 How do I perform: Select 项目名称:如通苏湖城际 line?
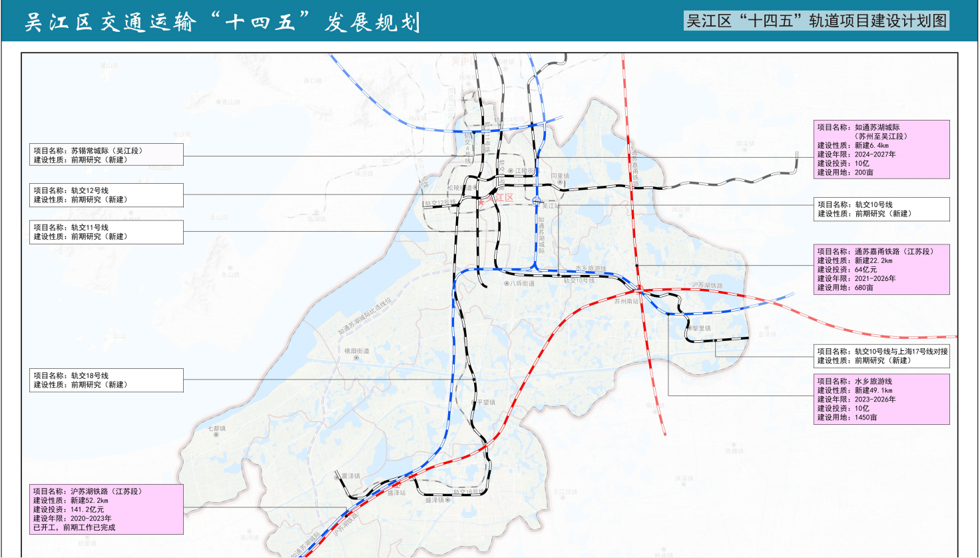click(858, 127)
